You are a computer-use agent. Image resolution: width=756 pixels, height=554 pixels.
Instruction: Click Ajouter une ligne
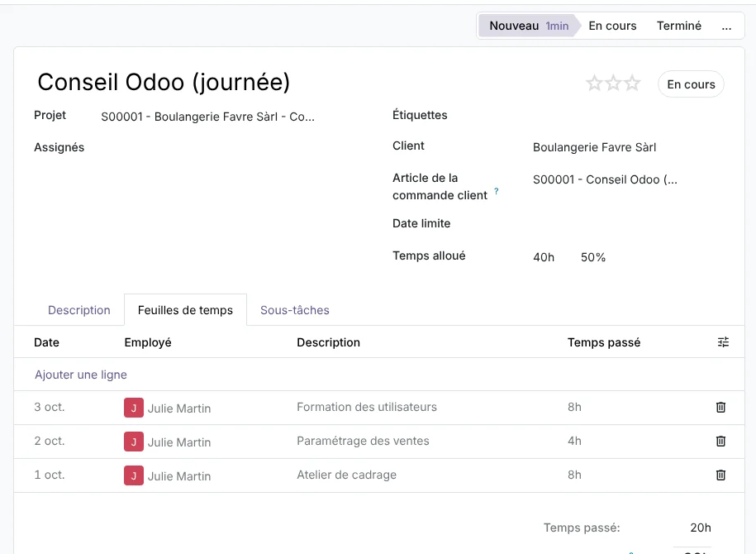[81, 375]
